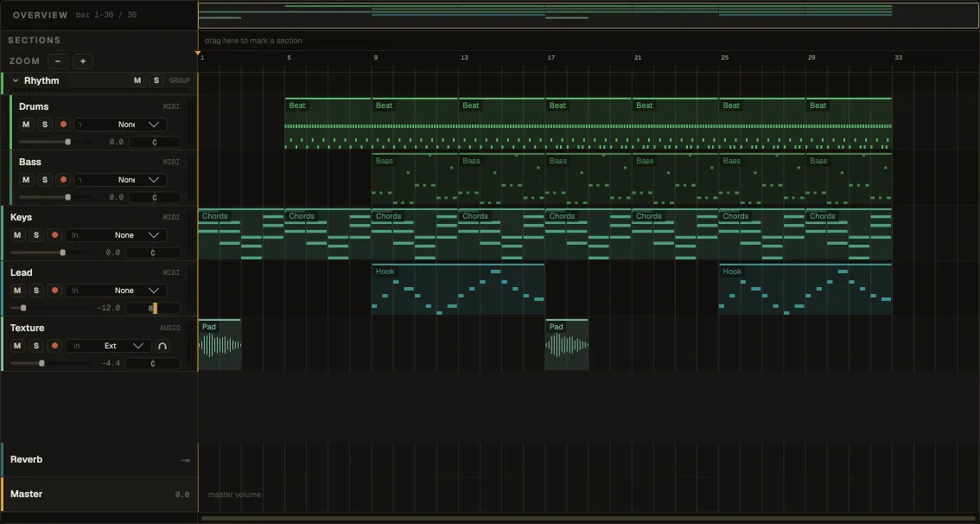Select the first Beat clip at bar 5
The height and width of the screenshot is (524, 980).
coord(328,123)
